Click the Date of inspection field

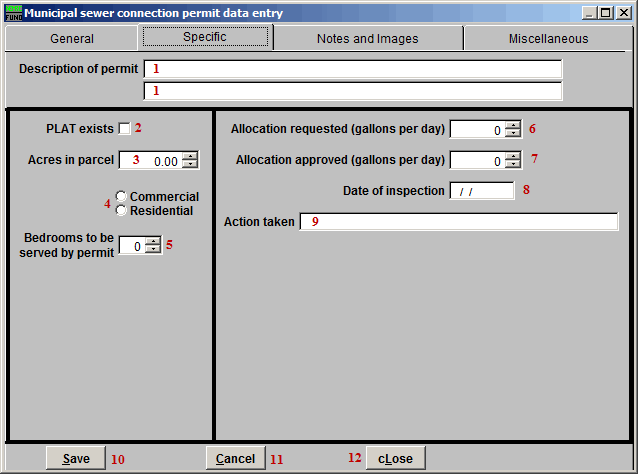pyautogui.click(x=482, y=190)
